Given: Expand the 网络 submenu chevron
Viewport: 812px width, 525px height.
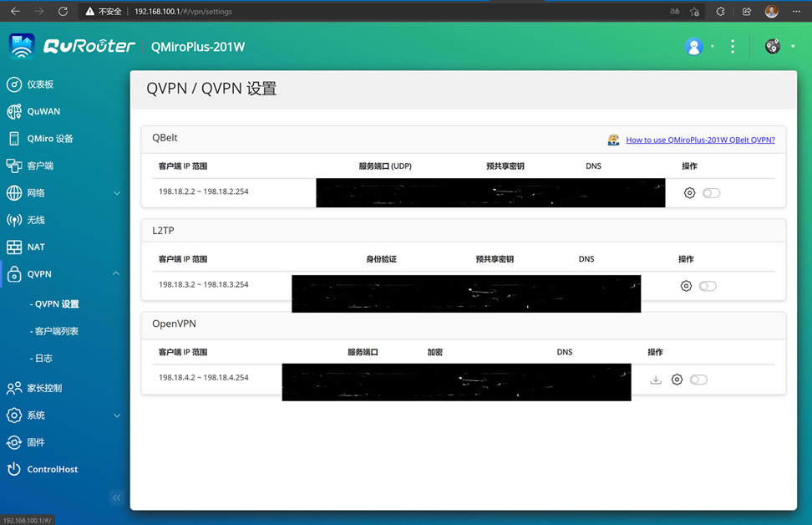Looking at the screenshot, I should click(117, 193).
